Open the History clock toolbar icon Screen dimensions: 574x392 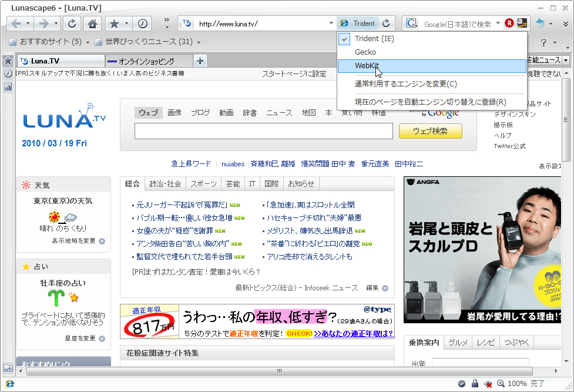coord(142,24)
